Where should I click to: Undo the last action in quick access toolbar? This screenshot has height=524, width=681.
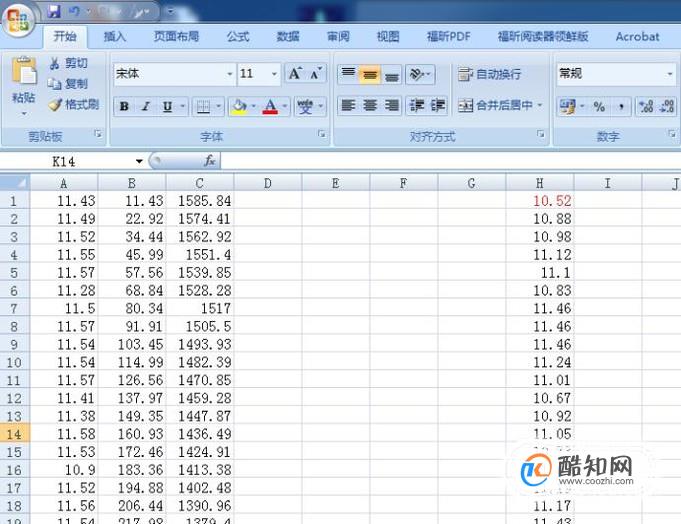pyautogui.click(x=74, y=11)
